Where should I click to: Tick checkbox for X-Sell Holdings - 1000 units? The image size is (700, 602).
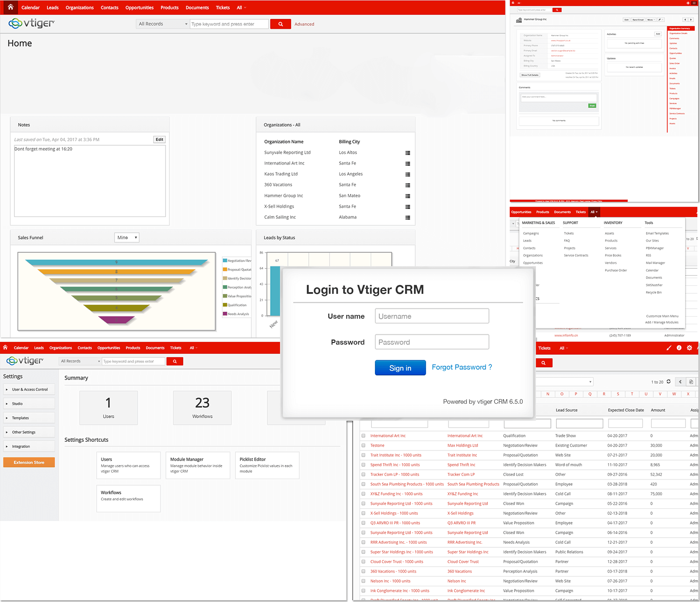(363, 513)
